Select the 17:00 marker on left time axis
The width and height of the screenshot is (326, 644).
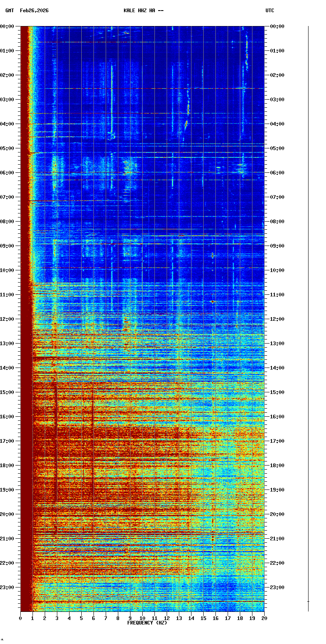7,441
